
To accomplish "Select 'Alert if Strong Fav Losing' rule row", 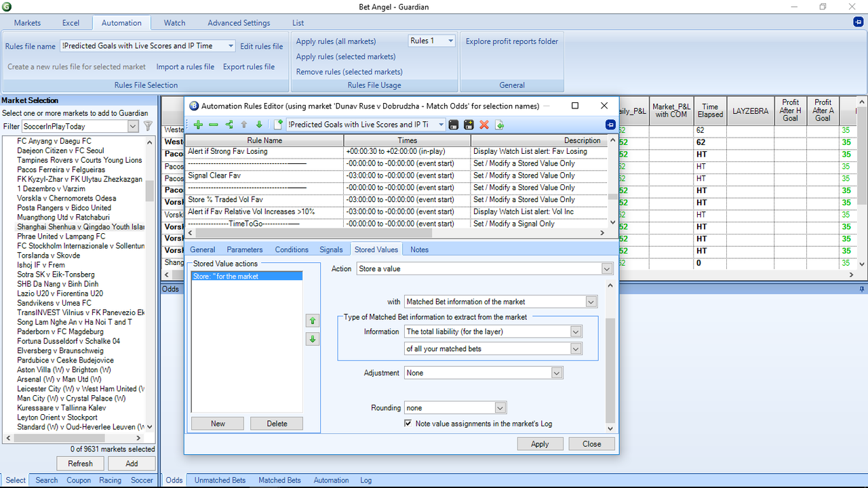I will 397,151.
